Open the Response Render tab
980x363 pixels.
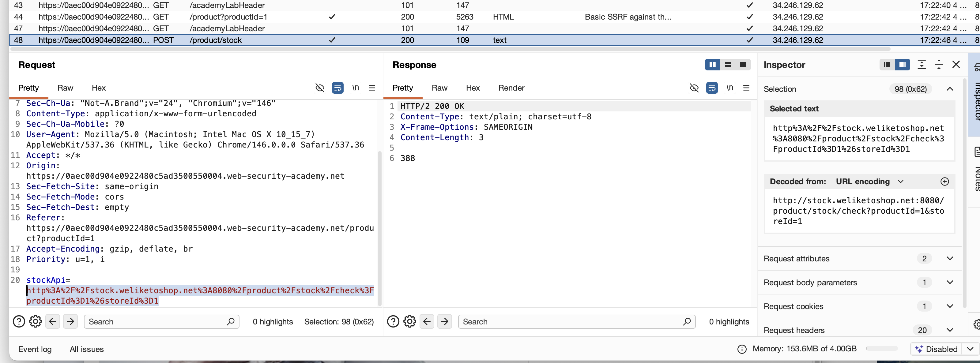point(511,88)
